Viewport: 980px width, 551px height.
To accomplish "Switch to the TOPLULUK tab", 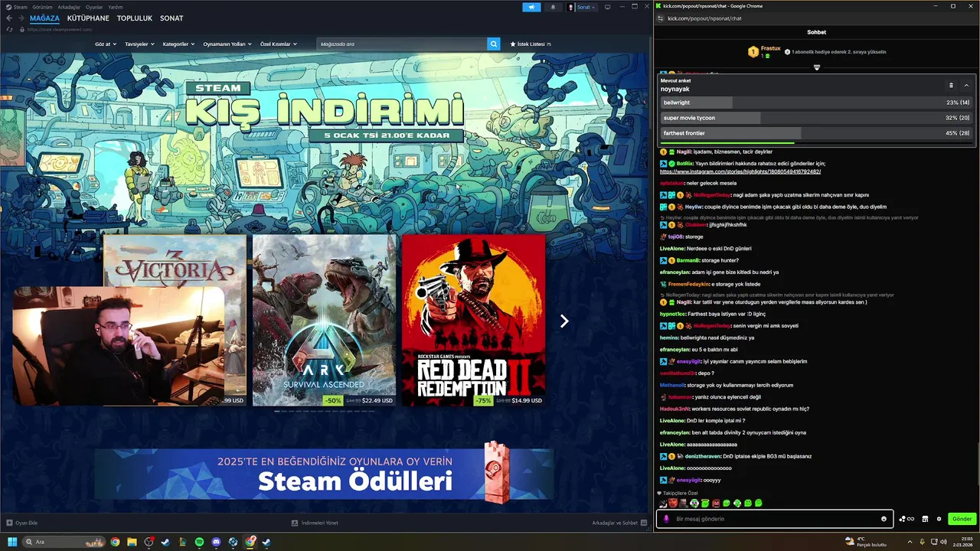I will point(135,18).
